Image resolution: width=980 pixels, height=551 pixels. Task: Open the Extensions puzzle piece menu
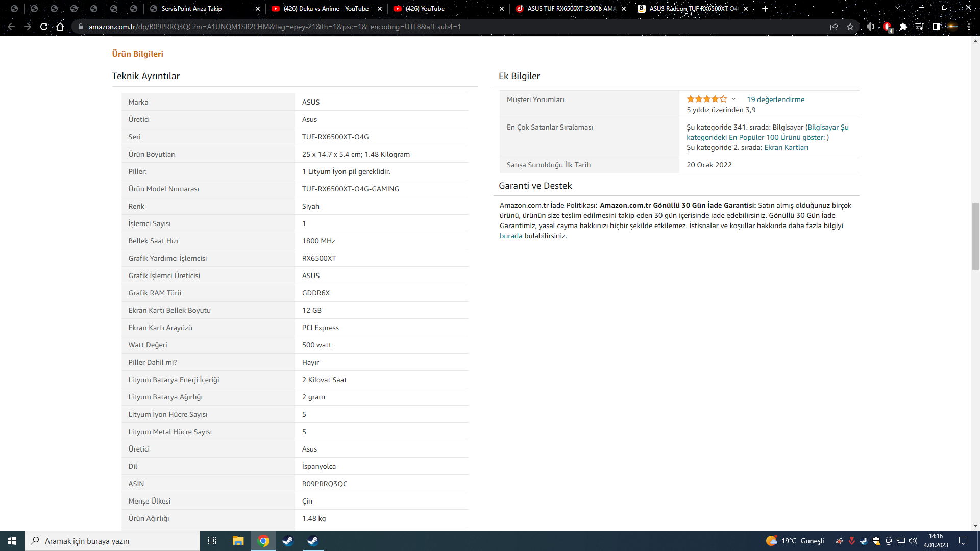click(903, 27)
